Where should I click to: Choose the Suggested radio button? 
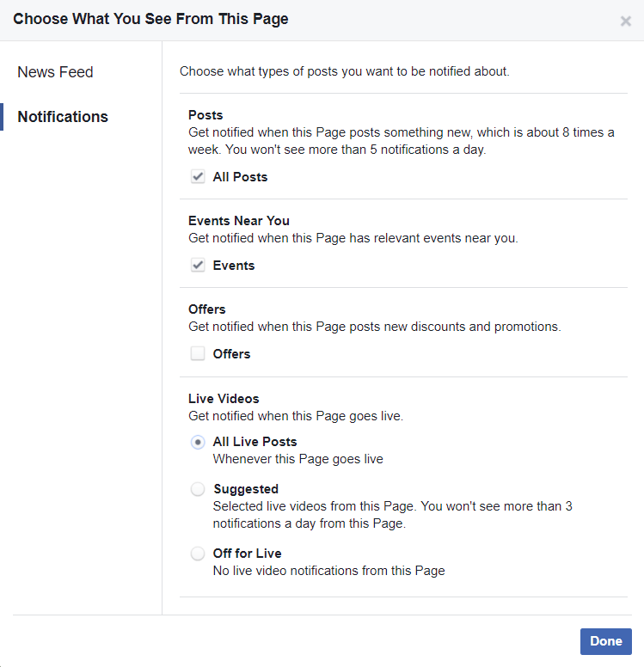(x=198, y=489)
